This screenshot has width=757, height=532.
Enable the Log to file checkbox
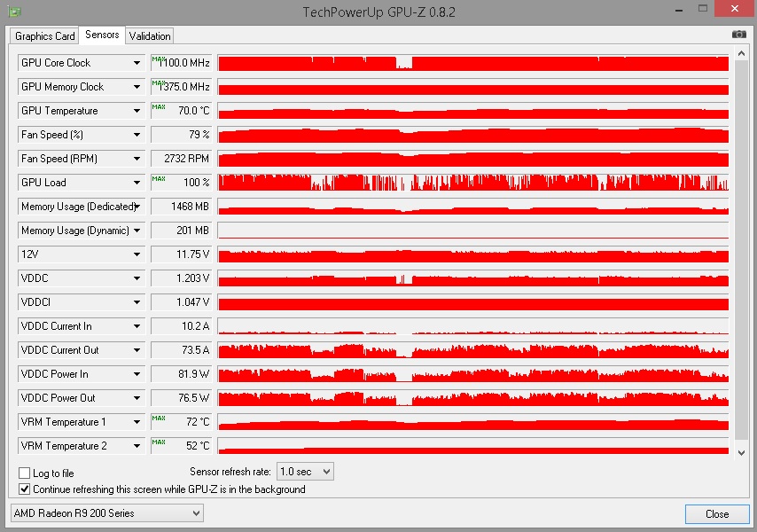click(24, 473)
